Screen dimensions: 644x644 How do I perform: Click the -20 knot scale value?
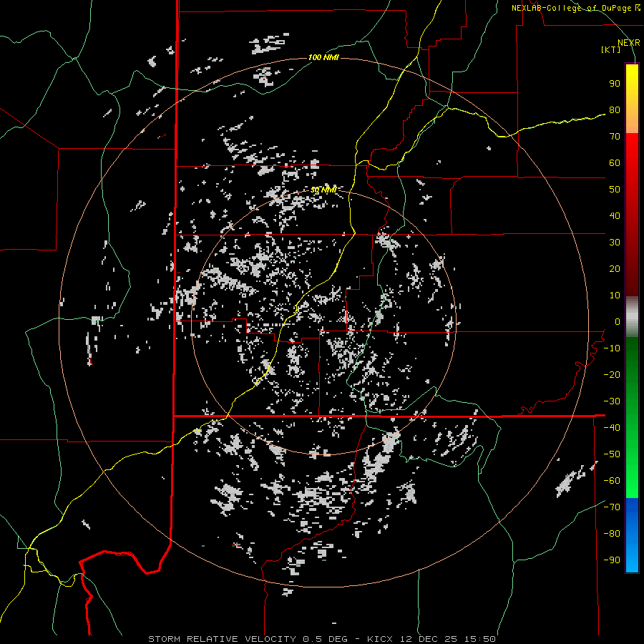[612, 375]
